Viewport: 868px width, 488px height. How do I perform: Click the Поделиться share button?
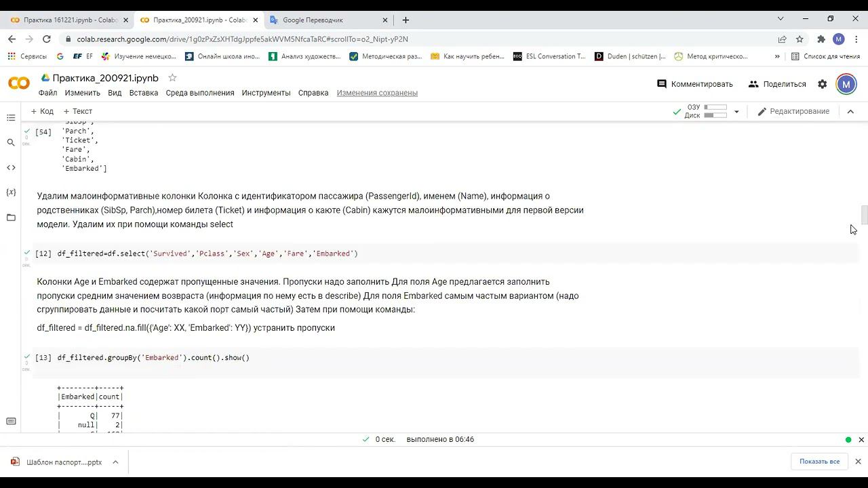777,84
